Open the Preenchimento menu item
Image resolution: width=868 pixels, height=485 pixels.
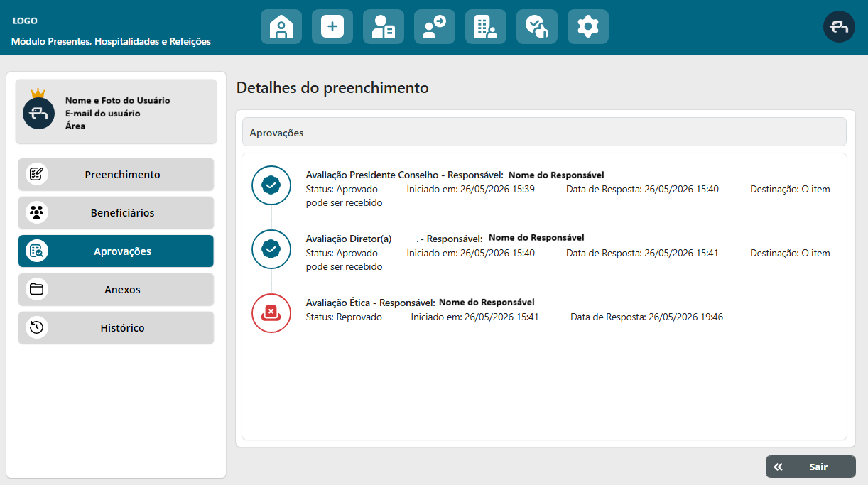tap(116, 175)
